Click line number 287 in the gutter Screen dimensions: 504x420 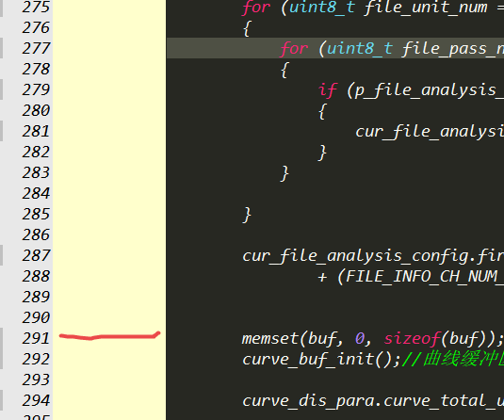tap(36, 256)
